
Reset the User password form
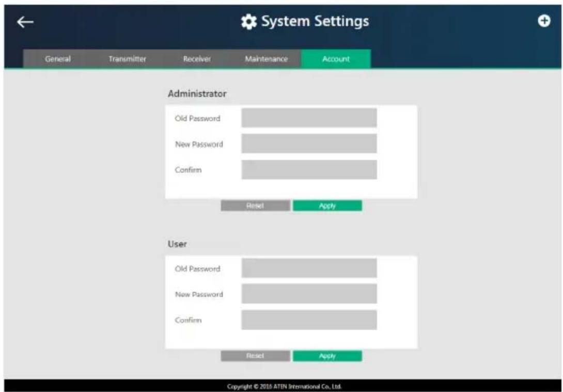tap(255, 356)
